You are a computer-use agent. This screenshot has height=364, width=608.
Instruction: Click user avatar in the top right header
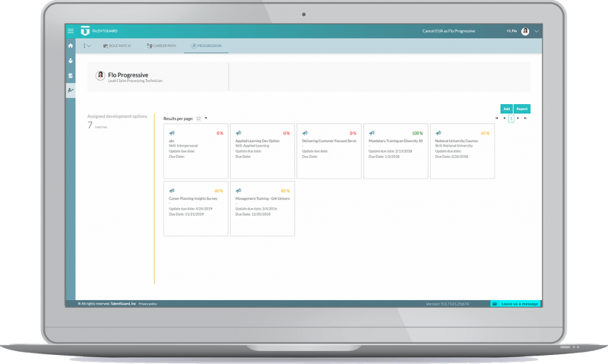click(525, 31)
